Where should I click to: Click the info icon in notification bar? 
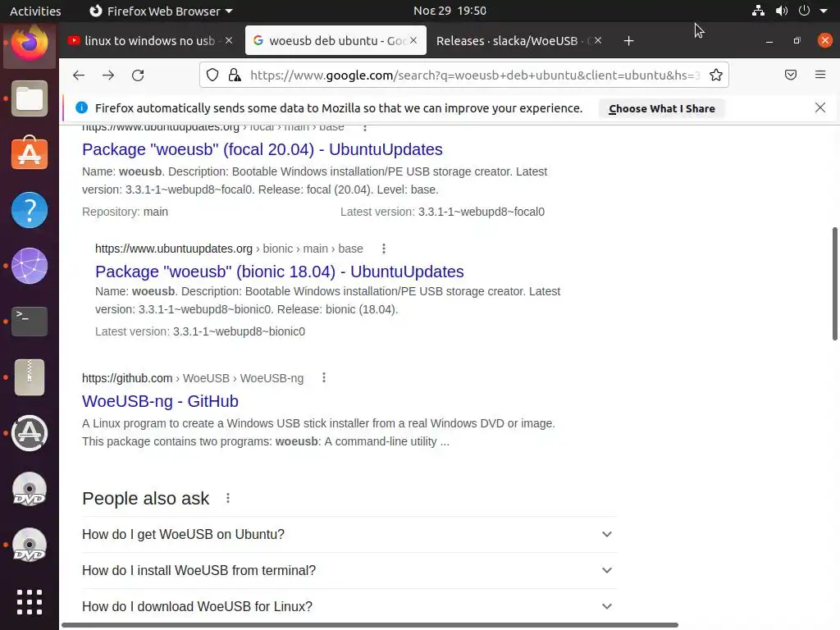[x=81, y=107]
